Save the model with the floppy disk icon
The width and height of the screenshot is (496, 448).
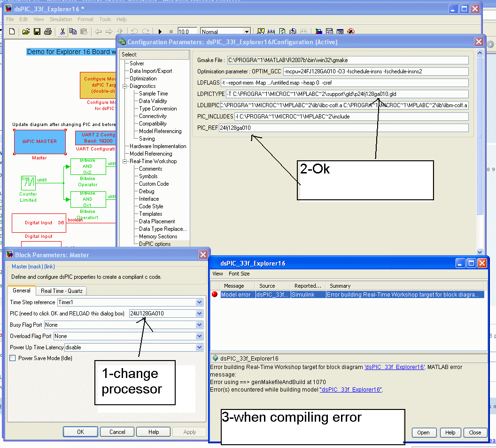pyautogui.click(x=37, y=31)
